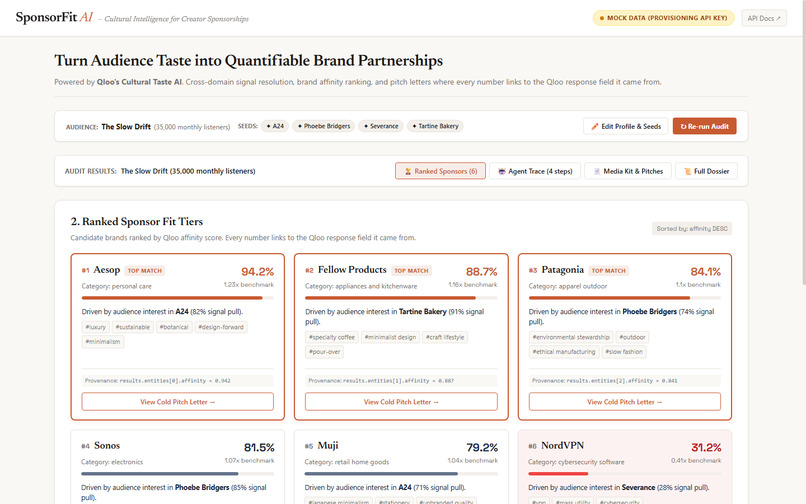Click the scroll icon on Full Dossier
Image resolution: width=806 pixels, height=504 pixels.
tap(687, 171)
